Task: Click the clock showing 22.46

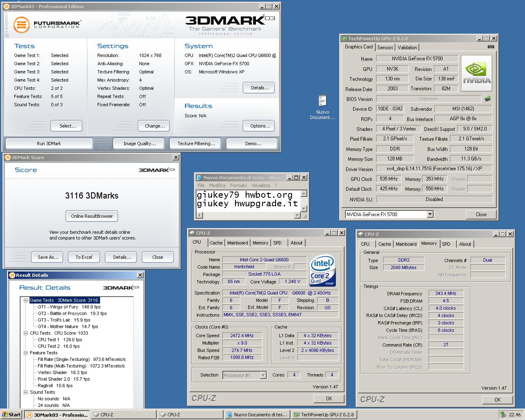Action: 515,415
